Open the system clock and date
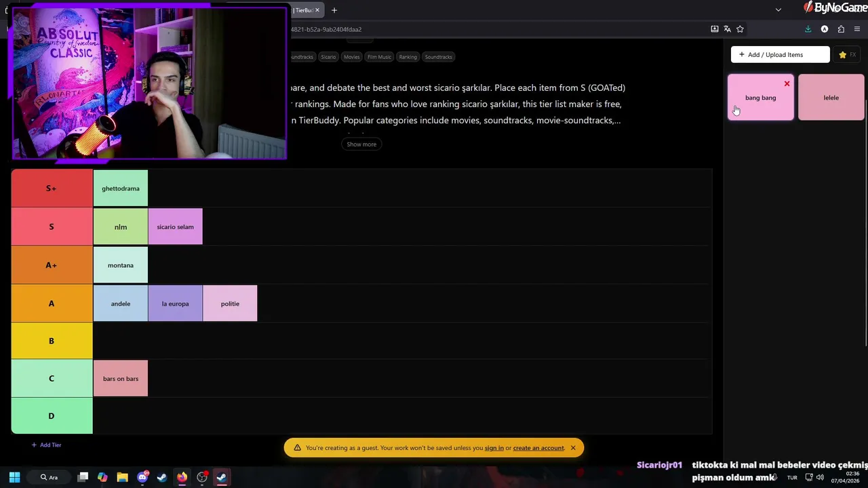 pyautogui.click(x=845, y=477)
